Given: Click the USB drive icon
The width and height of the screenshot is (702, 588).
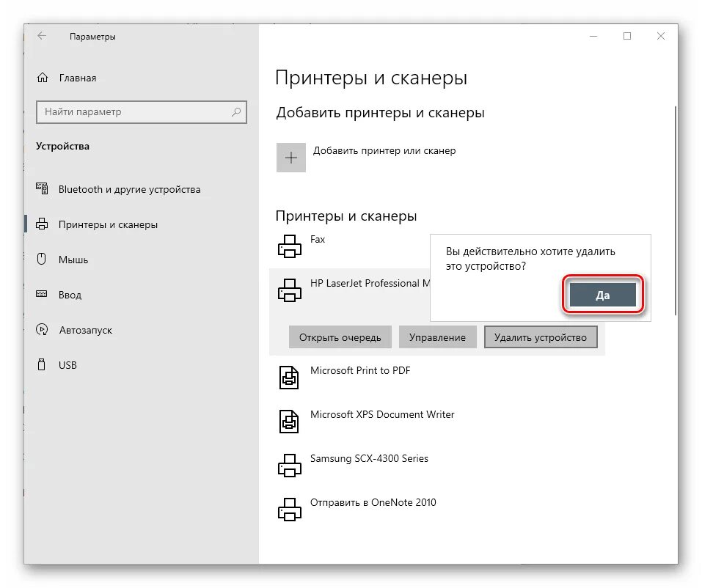Looking at the screenshot, I should pyautogui.click(x=42, y=364).
